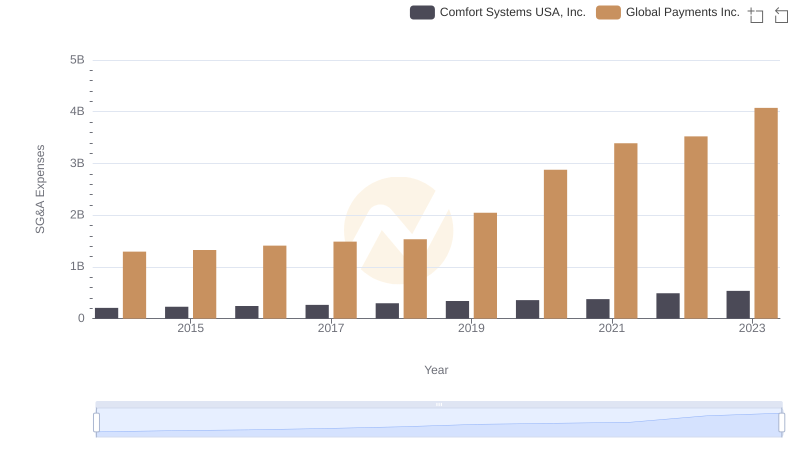This screenshot has height=461, width=800.
Task: Click right handle of the zoom slider
Action: [781, 422]
